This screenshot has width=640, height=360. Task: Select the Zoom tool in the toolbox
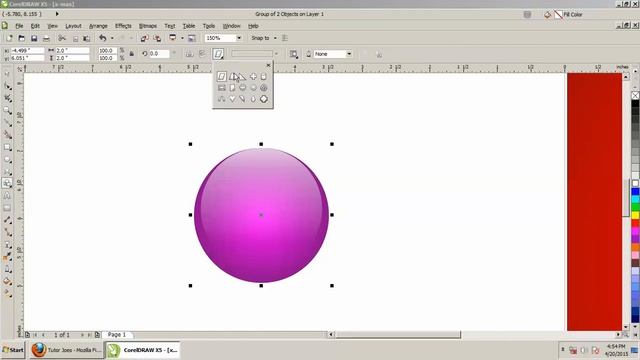coord(7,111)
